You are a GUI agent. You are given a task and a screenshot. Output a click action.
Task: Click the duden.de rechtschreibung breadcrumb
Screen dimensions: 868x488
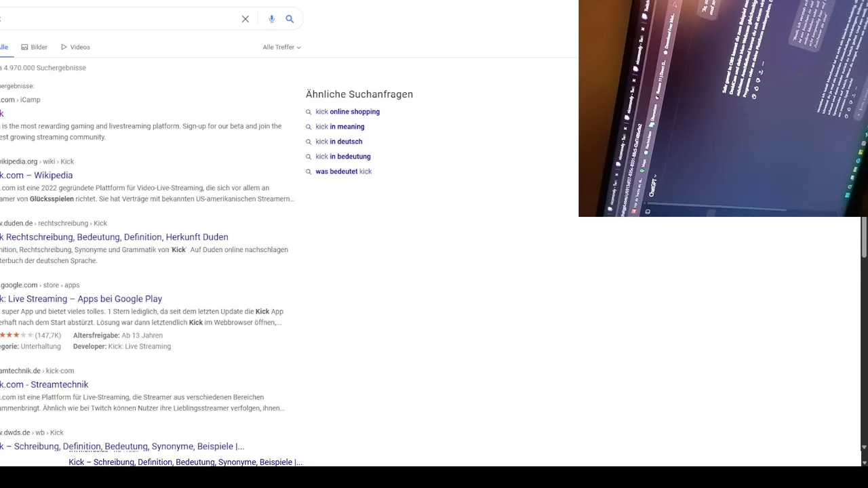pos(54,224)
